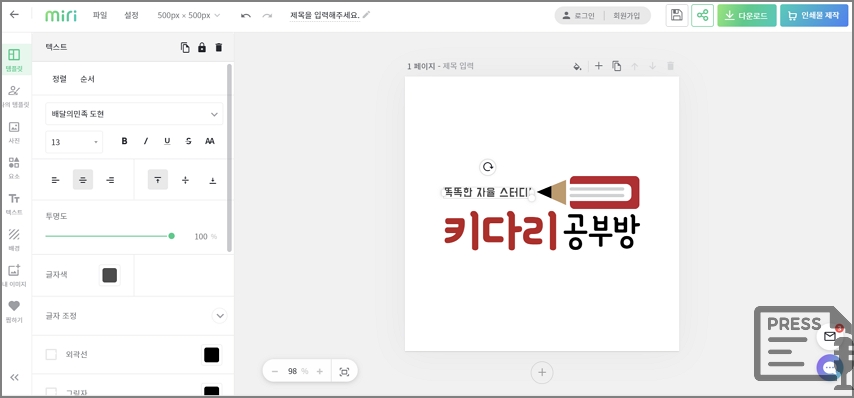Align text center
The image size is (854, 398).
tap(83, 180)
